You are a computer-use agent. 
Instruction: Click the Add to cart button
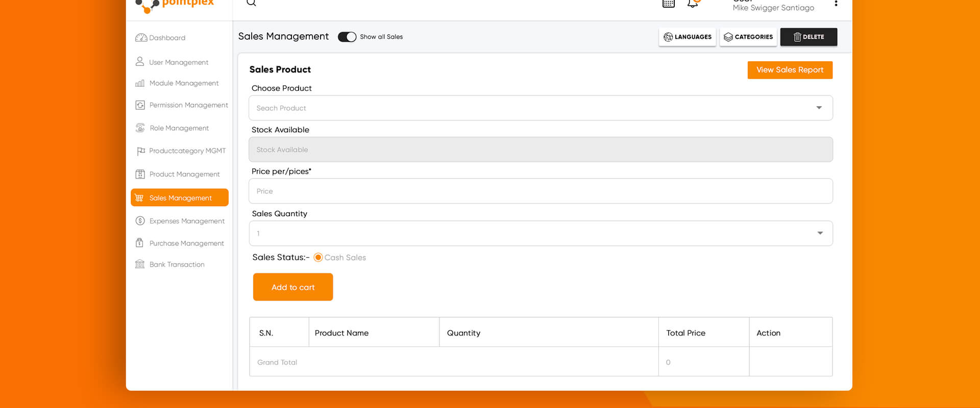tap(293, 287)
